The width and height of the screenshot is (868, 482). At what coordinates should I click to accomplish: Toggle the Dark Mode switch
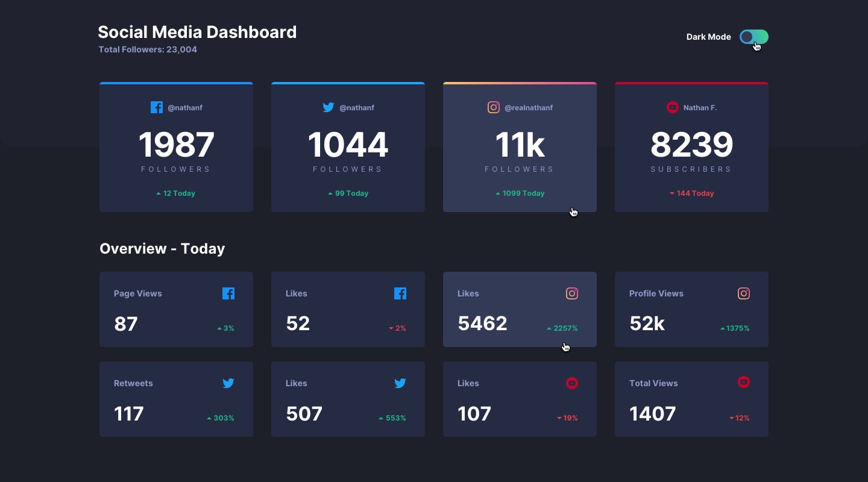coord(753,37)
